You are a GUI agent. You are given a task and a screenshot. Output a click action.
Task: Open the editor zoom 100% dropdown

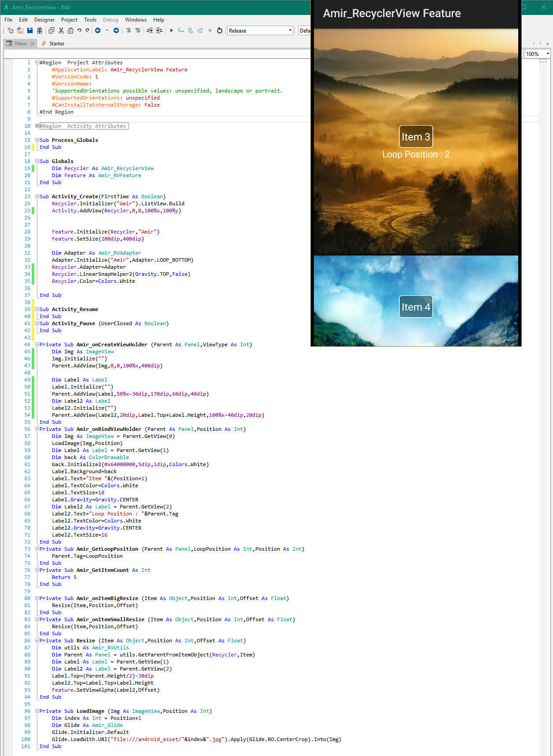[x=538, y=54]
